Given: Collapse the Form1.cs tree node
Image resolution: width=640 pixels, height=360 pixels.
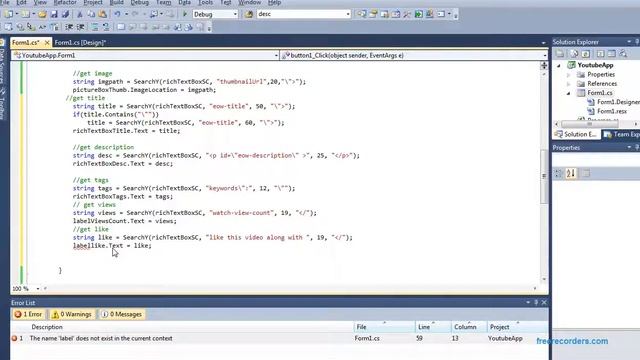Looking at the screenshot, I should [569, 93].
